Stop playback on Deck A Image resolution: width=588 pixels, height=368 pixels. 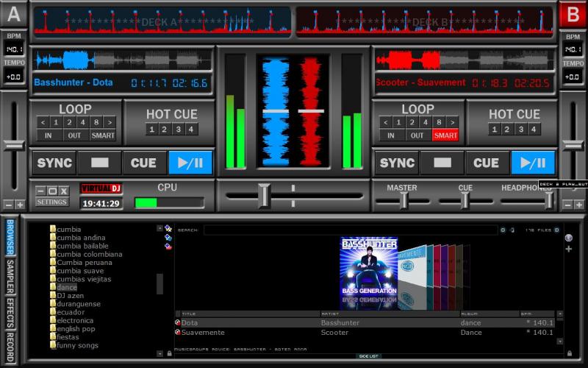tap(100, 163)
